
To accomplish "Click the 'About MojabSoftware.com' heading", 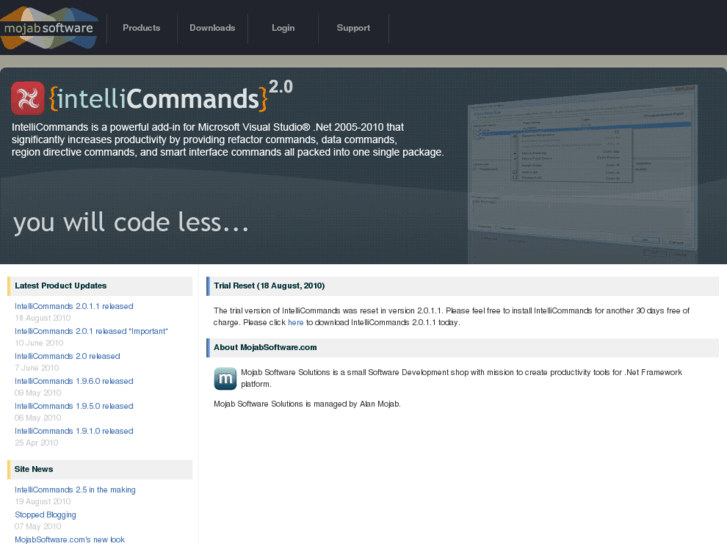I will click(265, 347).
